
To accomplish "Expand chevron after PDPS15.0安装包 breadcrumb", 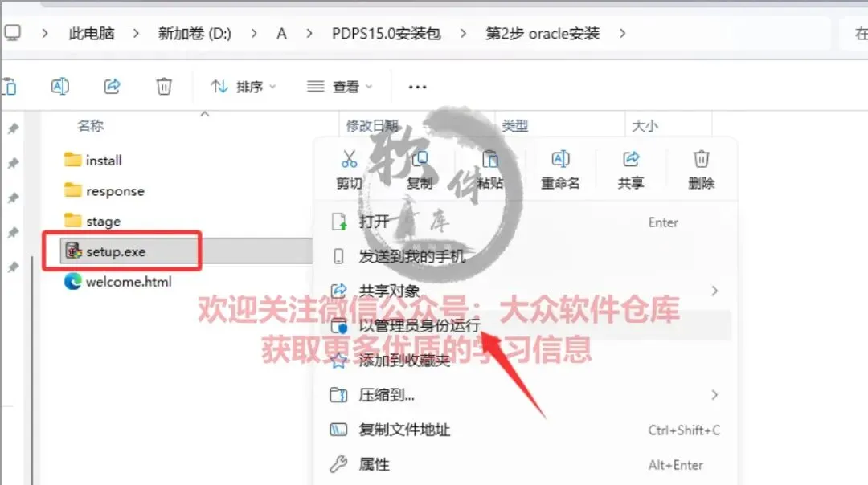I will (463, 34).
